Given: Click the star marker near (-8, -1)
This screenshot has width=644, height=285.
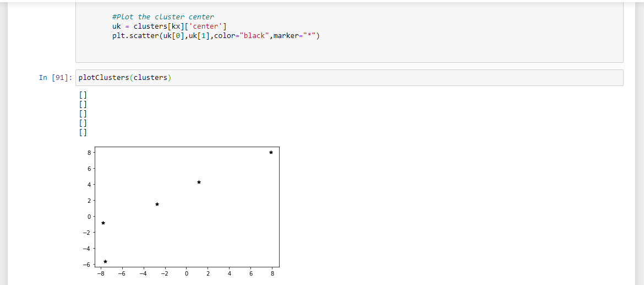Looking at the screenshot, I should 103,223.
